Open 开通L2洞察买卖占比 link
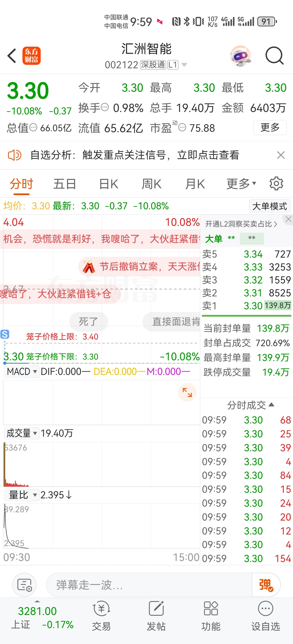 pos(241,224)
